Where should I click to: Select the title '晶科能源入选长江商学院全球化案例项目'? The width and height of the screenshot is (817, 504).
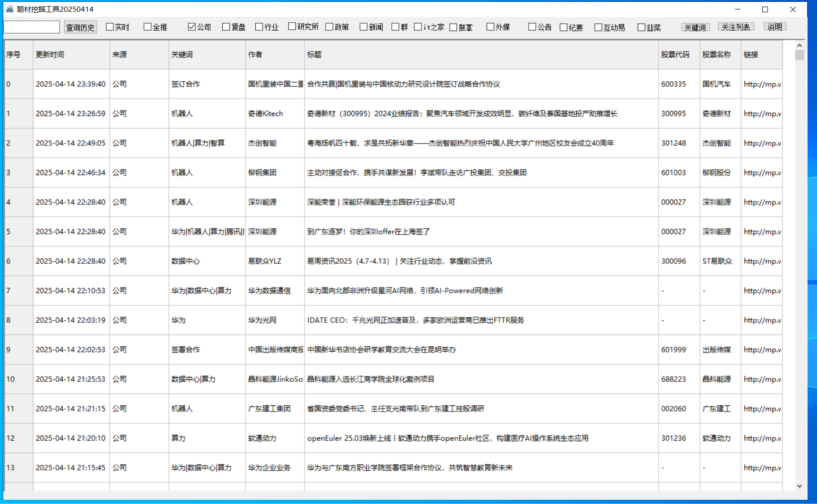coord(371,379)
